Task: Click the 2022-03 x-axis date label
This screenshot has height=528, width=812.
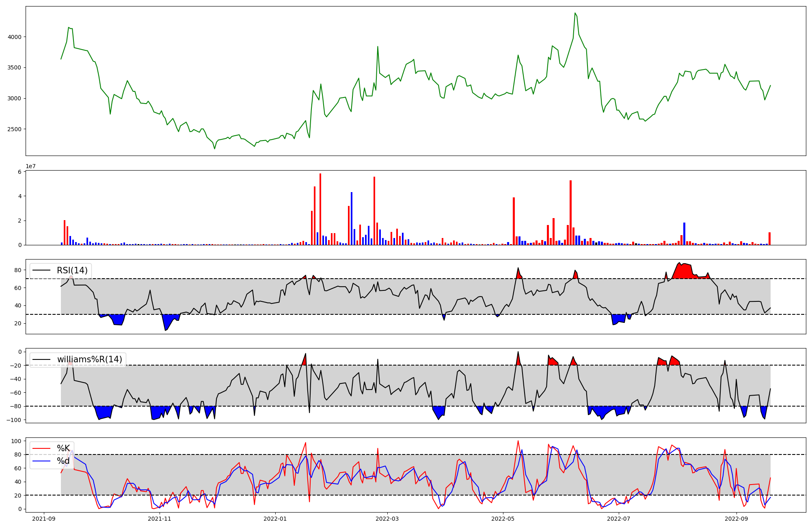Action: coord(387,519)
